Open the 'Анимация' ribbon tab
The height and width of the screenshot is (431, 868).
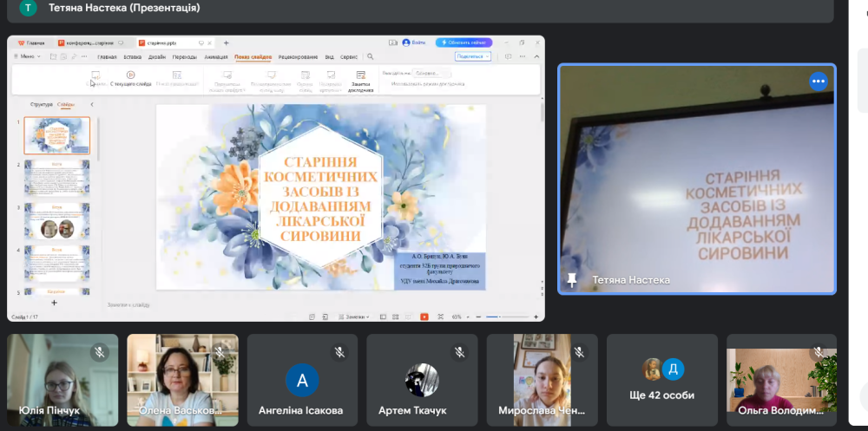pyautogui.click(x=216, y=56)
